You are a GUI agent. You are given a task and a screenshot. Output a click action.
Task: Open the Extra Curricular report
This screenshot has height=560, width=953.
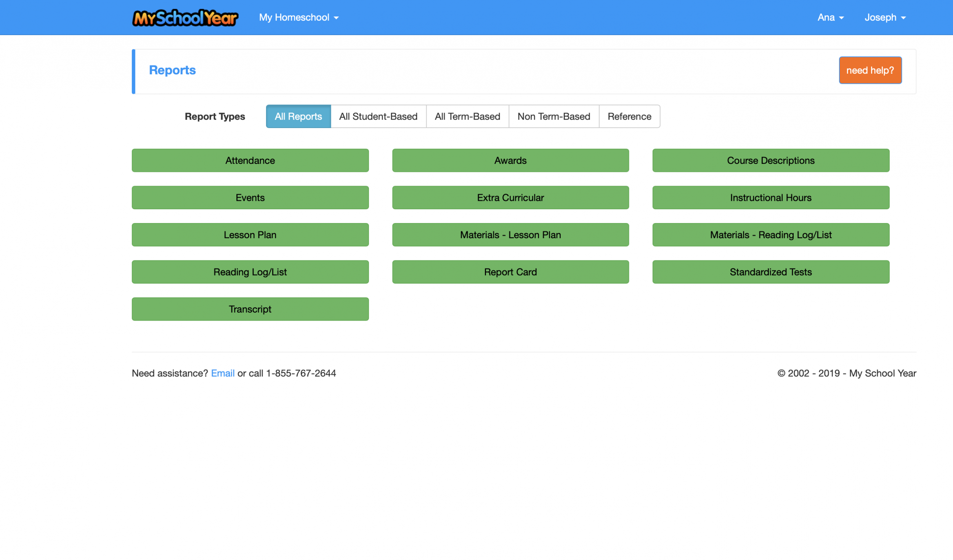[x=510, y=197]
